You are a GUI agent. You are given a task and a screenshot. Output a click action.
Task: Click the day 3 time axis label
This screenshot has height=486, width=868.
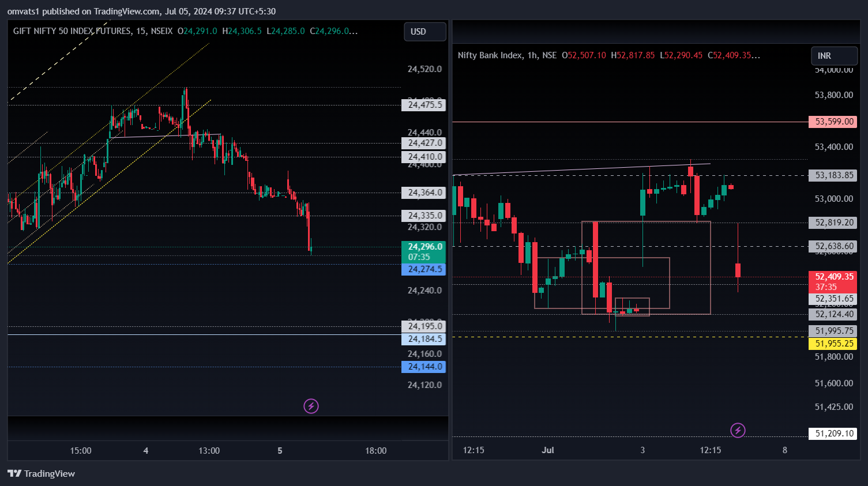click(642, 450)
